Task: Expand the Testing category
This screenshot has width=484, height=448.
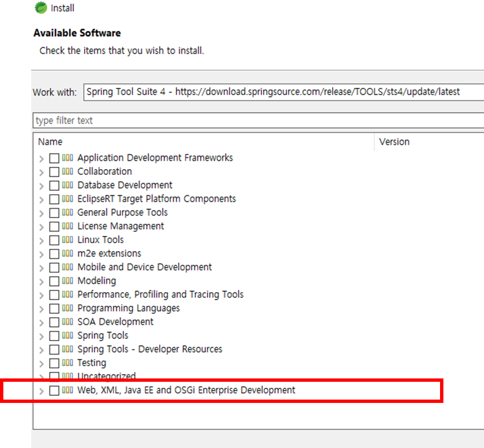Action: [41, 363]
